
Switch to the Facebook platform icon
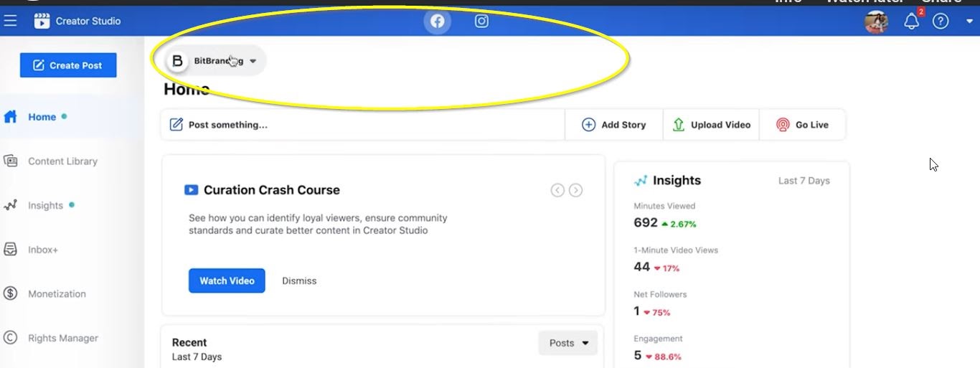click(x=437, y=21)
